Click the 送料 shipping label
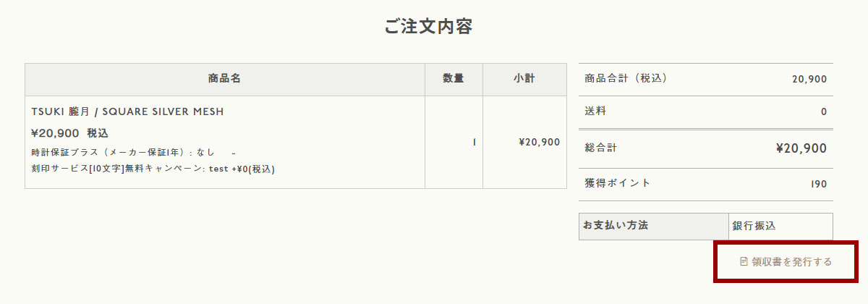Image resolution: width=868 pixels, height=304 pixels. (595, 111)
